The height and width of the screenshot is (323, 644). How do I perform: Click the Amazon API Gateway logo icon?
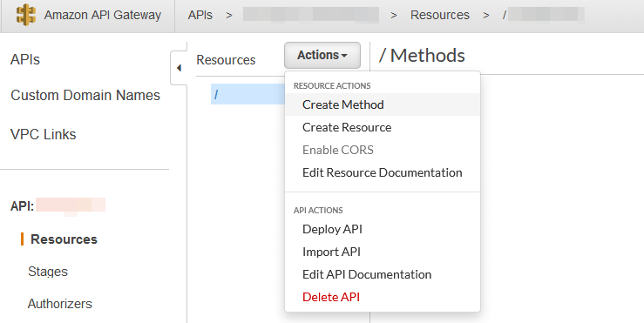point(26,15)
